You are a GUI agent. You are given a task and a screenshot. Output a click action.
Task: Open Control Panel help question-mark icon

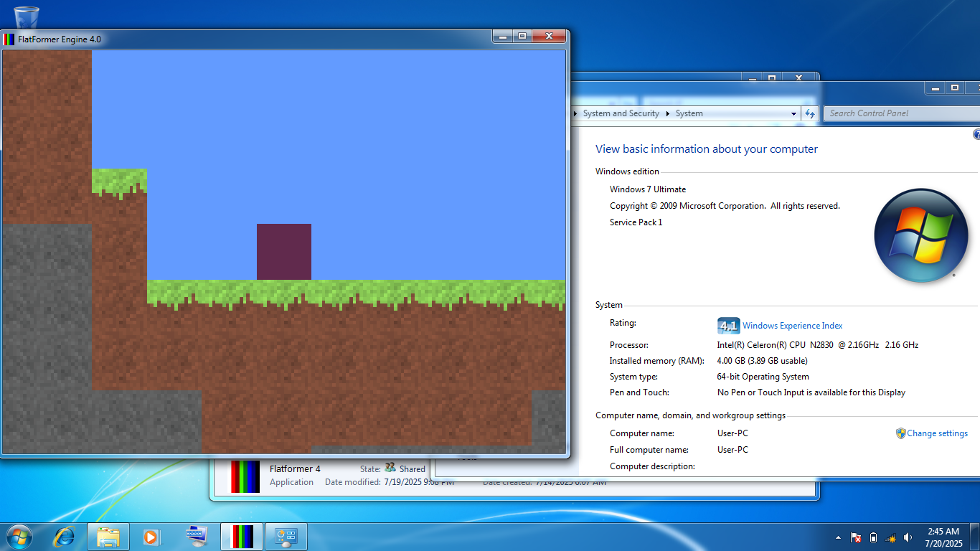[x=976, y=135]
